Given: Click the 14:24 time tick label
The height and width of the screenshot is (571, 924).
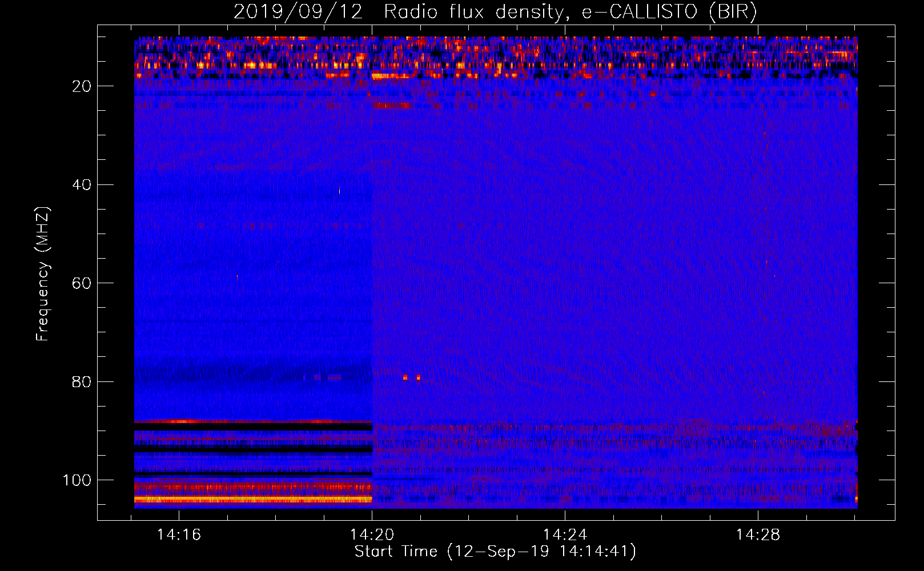Looking at the screenshot, I should pyautogui.click(x=565, y=535).
